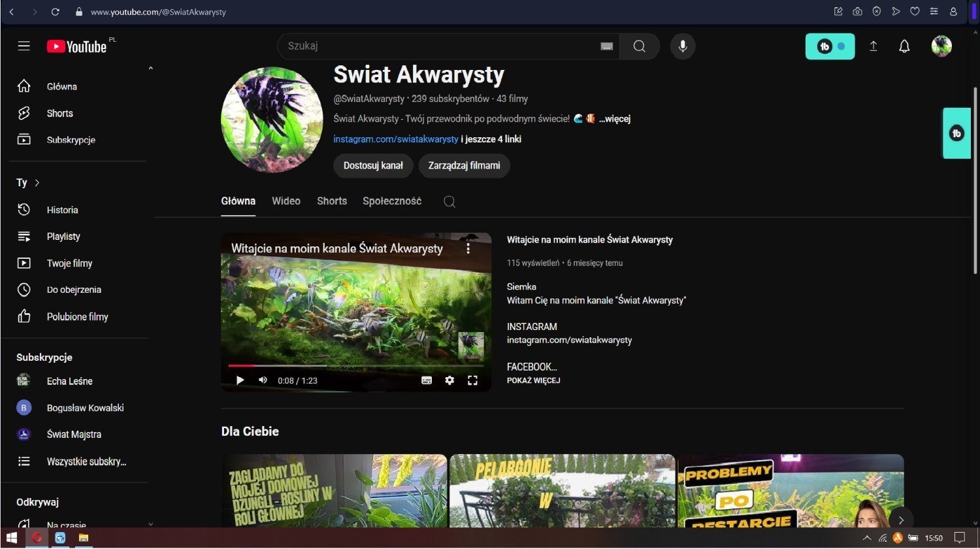Open File Explorer from the taskbar

pyautogui.click(x=84, y=539)
